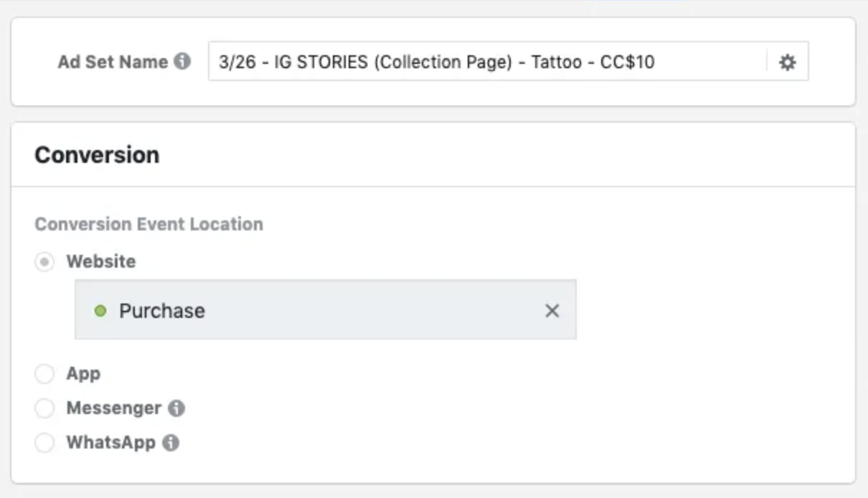Click the WhatsApp option label

pyautogui.click(x=110, y=443)
